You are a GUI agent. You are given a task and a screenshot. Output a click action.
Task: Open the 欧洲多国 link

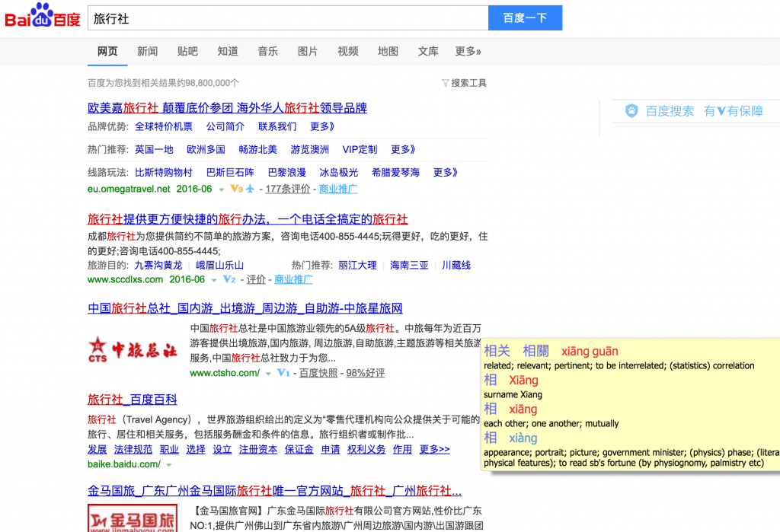click(206, 149)
